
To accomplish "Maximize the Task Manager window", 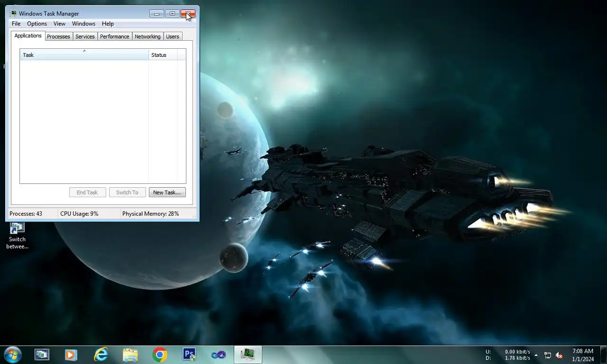I will (x=172, y=14).
